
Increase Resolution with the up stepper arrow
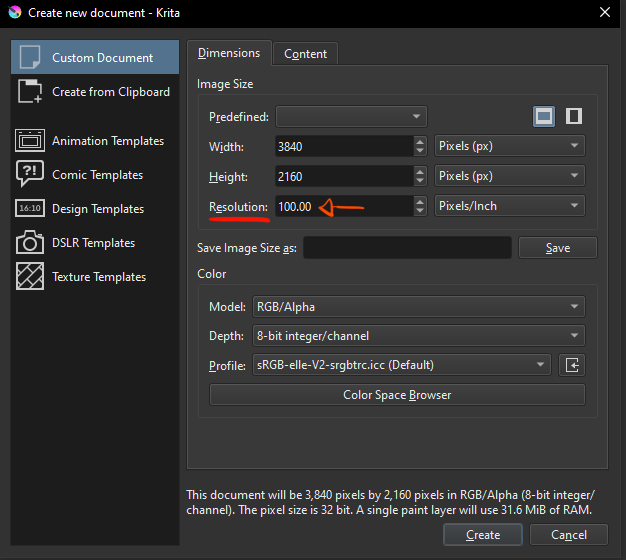pyautogui.click(x=420, y=201)
